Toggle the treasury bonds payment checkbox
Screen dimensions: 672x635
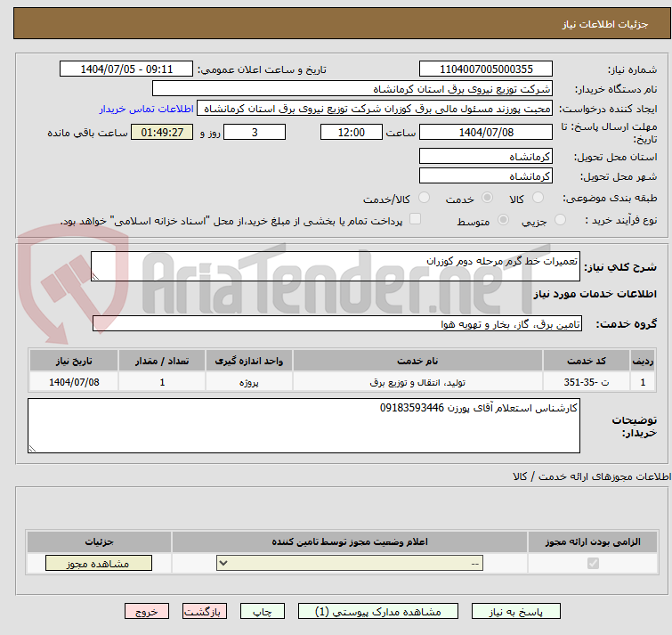pyautogui.click(x=415, y=220)
